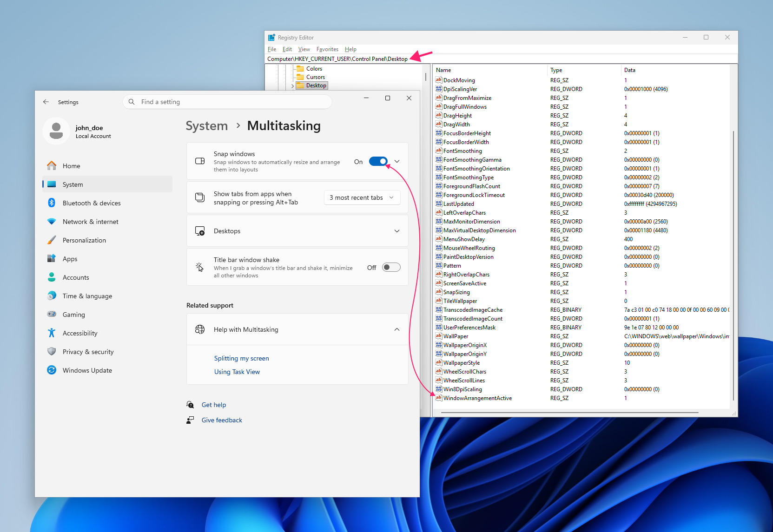Select the WindowArrangementActive registry value

pyautogui.click(x=477, y=398)
